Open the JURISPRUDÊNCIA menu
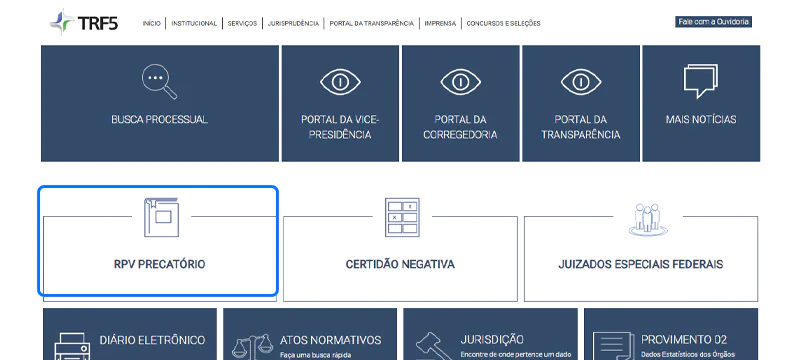The height and width of the screenshot is (360, 800). [x=293, y=23]
